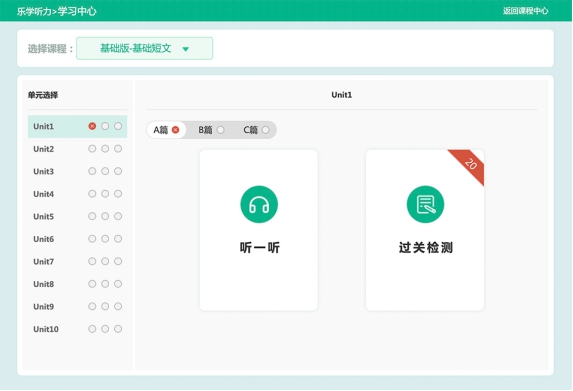Open the 过关检测 test card
This screenshot has width=573, height=391.
[x=425, y=230]
